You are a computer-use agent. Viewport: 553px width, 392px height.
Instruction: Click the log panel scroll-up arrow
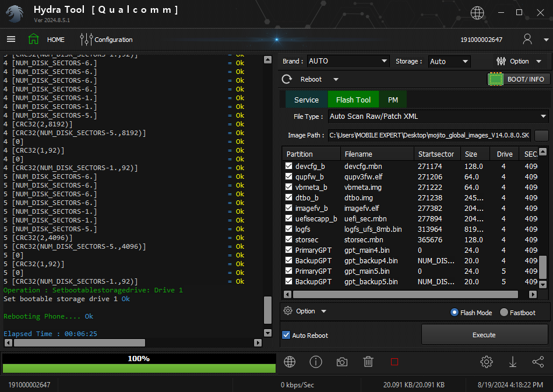267,59
